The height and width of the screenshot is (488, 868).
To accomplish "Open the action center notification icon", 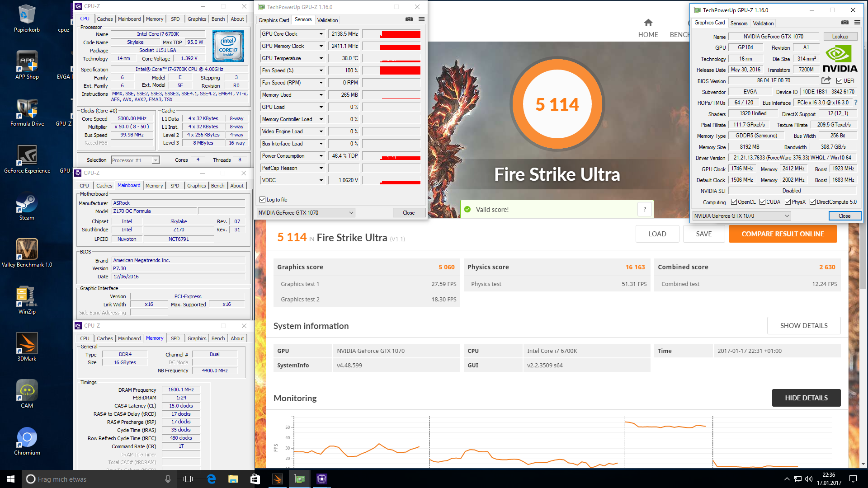I will [853, 479].
